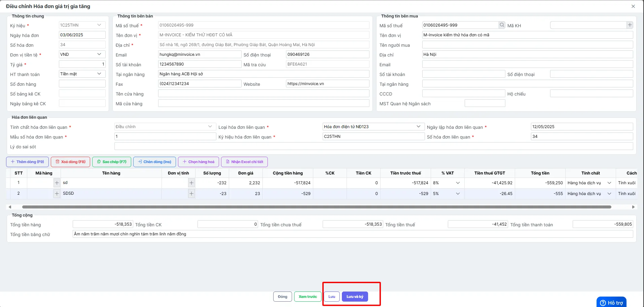Open the row 1 VAT 8% dropdown
644x307 pixels.
pos(447,183)
